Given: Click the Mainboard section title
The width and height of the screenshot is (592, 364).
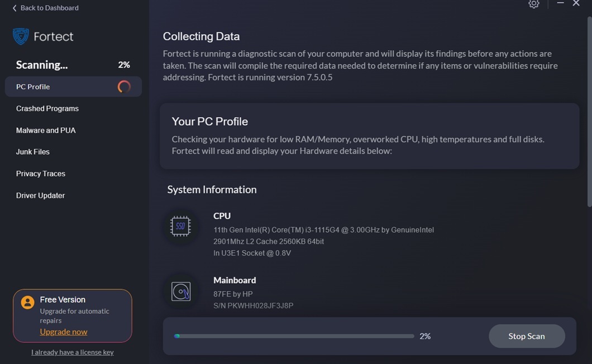Looking at the screenshot, I should pyautogui.click(x=235, y=280).
